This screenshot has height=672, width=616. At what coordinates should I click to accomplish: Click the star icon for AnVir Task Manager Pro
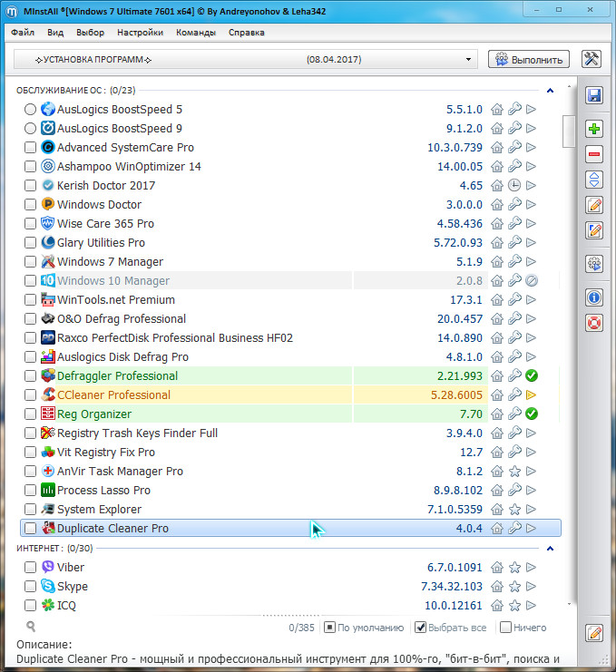coord(514,471)
